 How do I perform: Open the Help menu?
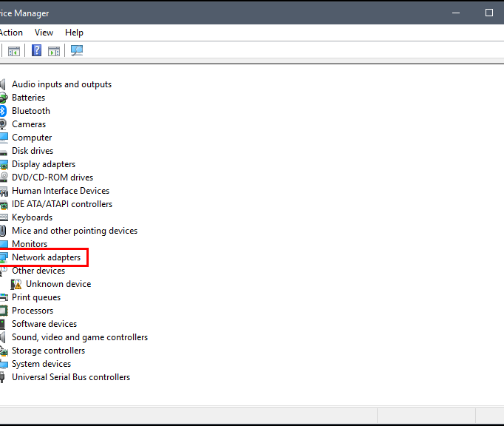pyautogui.click(x=74, y=33)
